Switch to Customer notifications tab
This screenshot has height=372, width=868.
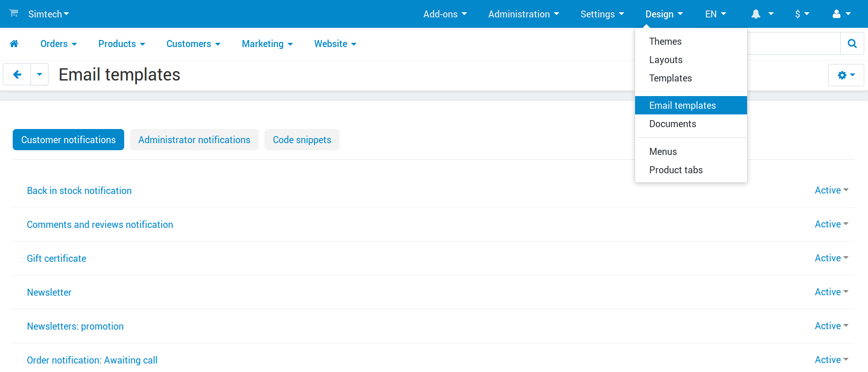68,140
